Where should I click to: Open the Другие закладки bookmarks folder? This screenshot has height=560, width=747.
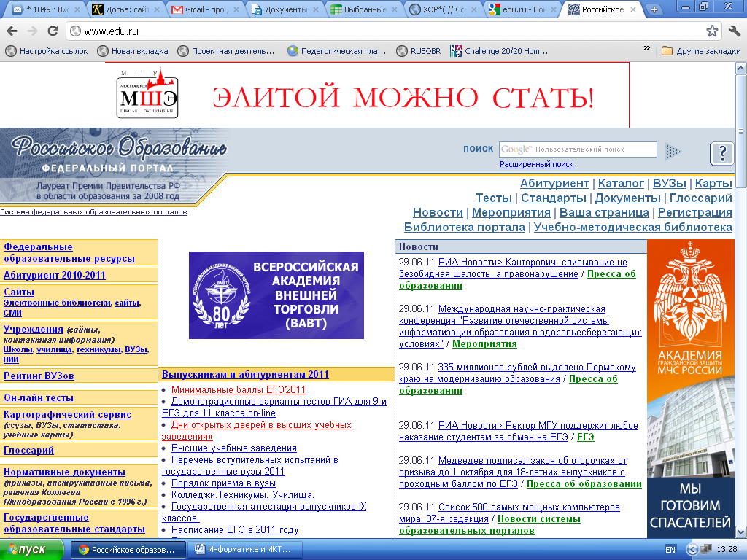[x=701, y=51]
